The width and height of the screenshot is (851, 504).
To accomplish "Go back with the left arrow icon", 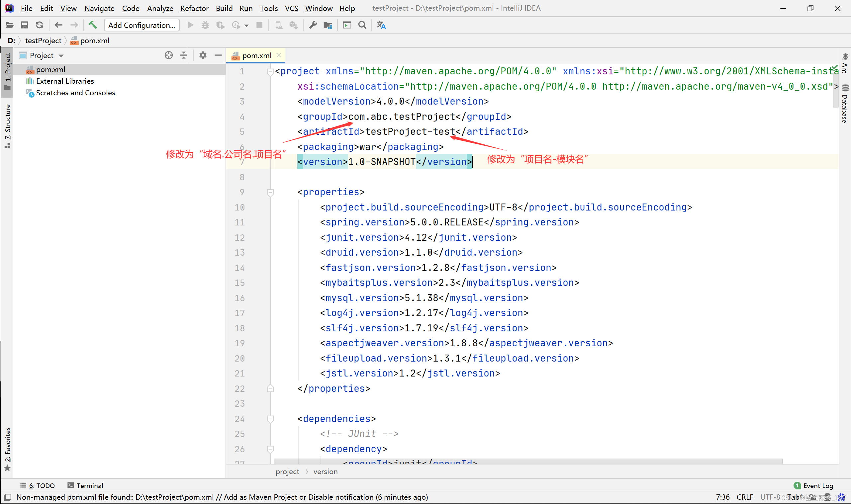I will tap(58, 25).
